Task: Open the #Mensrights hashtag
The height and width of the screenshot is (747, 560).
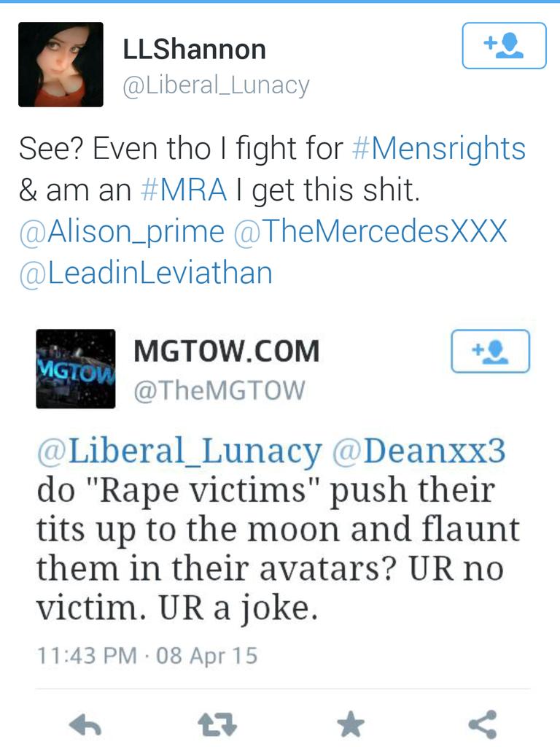Action: [x=438, y=148]
